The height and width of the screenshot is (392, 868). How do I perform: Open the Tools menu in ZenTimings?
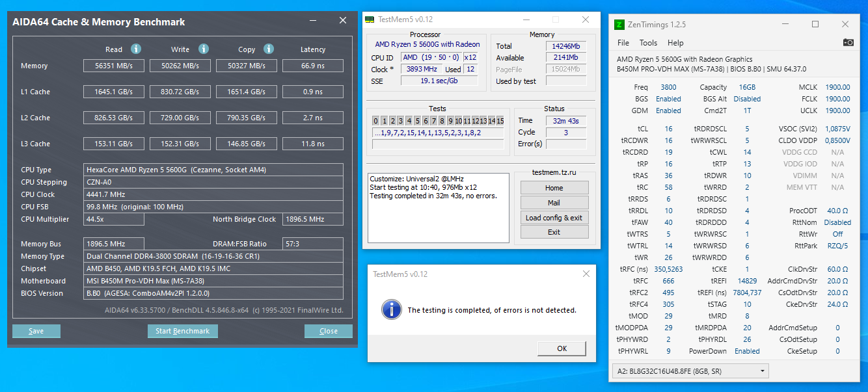tap(648, 43)
